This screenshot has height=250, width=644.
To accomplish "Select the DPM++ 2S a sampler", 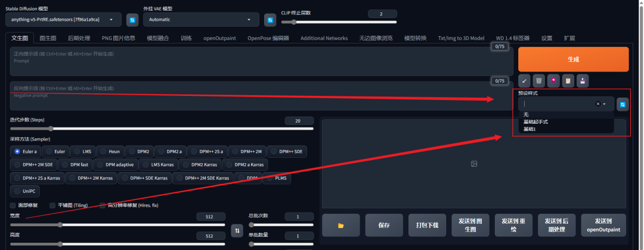I will 207,151.
